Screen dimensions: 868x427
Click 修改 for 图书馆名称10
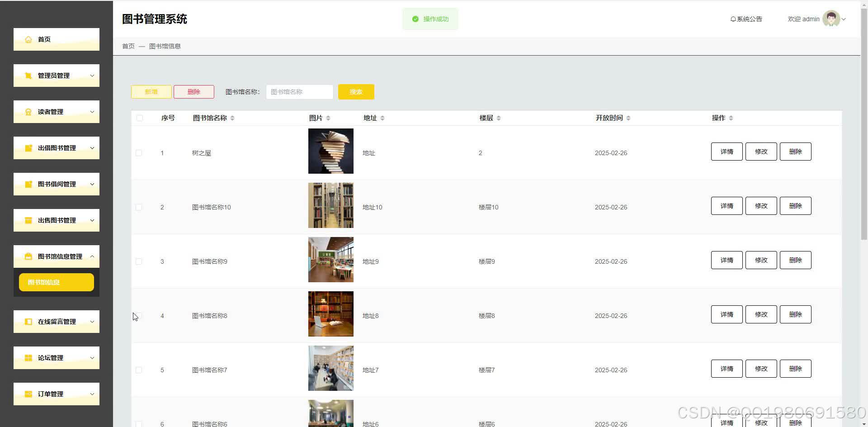pos(761,206)
